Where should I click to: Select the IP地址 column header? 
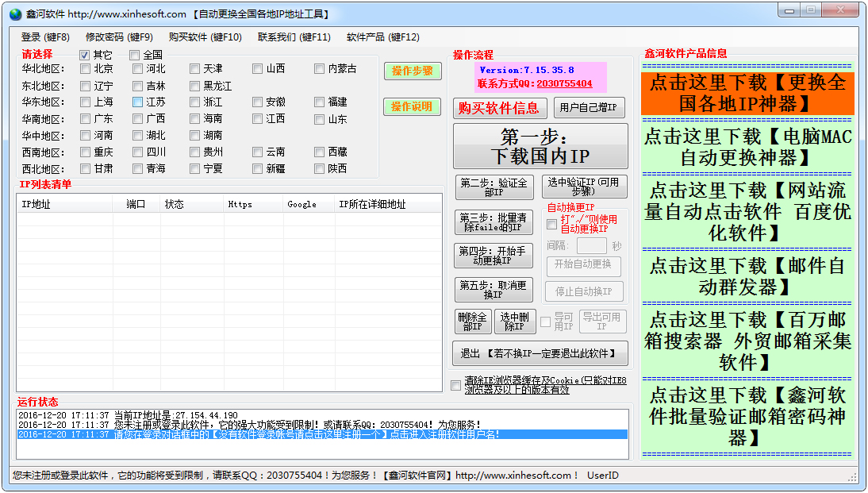click(63, 203)
